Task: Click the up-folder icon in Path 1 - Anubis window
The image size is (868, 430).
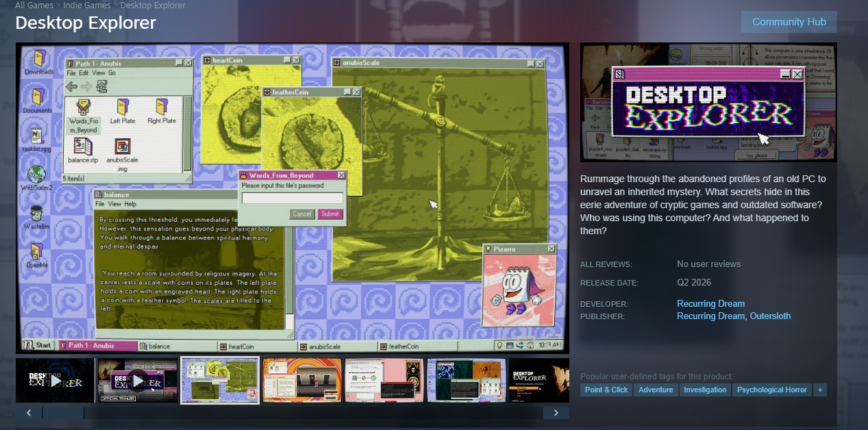Action: pyautogui.click(x=101, y=86)
